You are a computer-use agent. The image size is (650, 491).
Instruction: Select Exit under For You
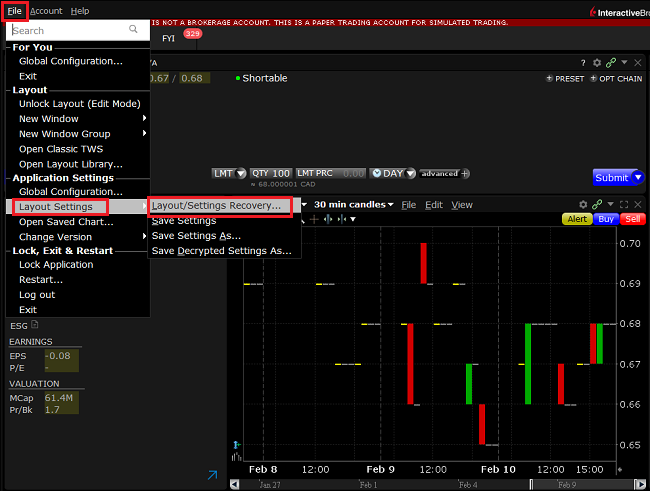28,76
